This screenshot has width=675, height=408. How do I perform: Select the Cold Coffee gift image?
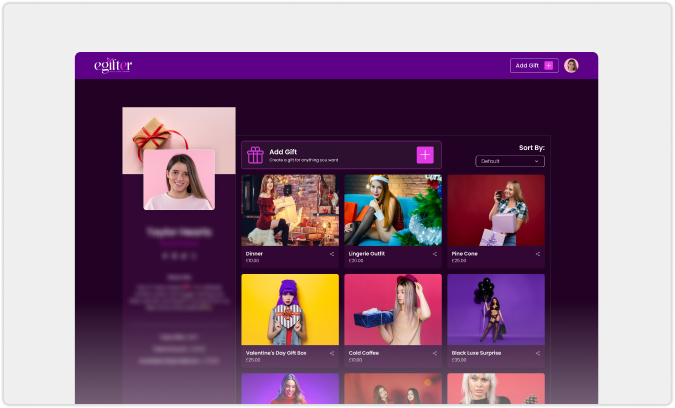coord(393,309)
